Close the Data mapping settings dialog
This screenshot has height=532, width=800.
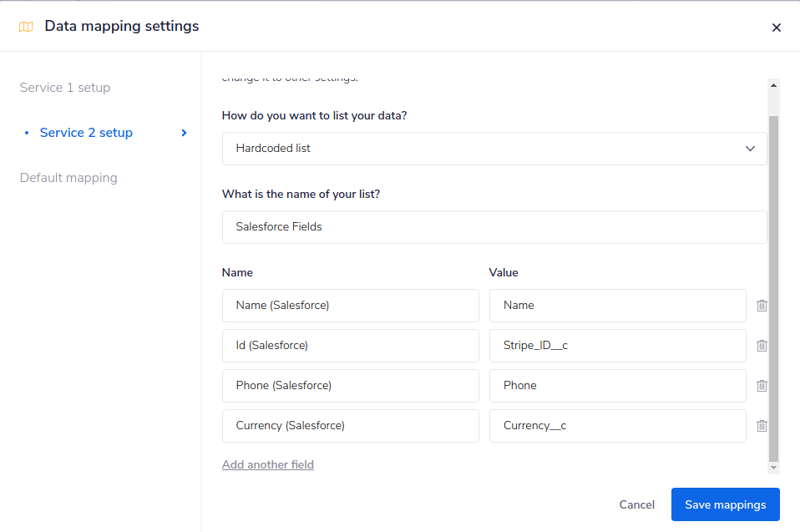[x=776, y=28]
